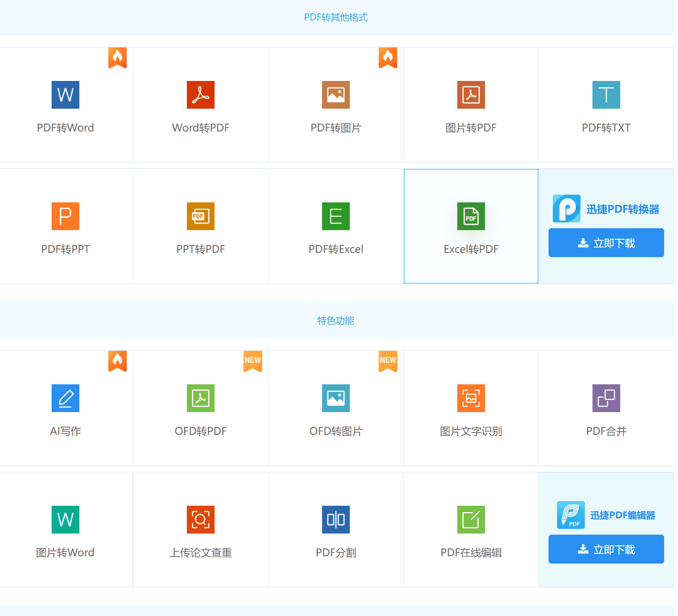Select the PDF转Excel green E icon
The width and height of the screenshot is (678, 616).
pyautogui.click(x=336, y=216)
